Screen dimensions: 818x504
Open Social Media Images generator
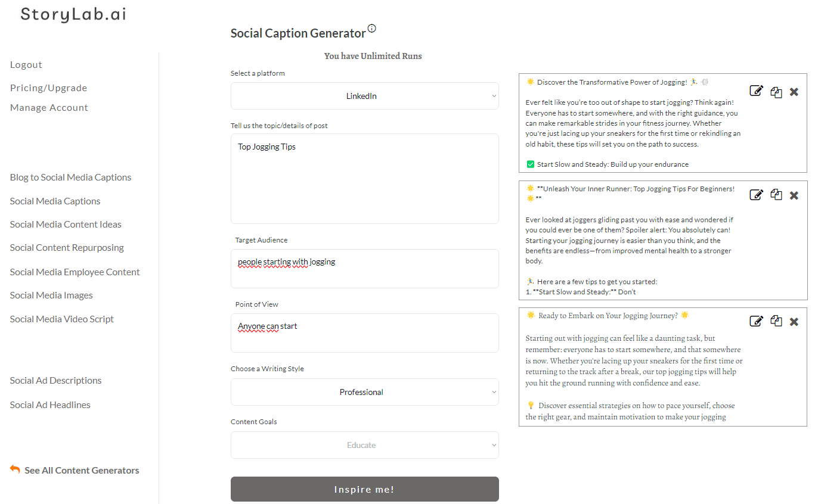51,295
